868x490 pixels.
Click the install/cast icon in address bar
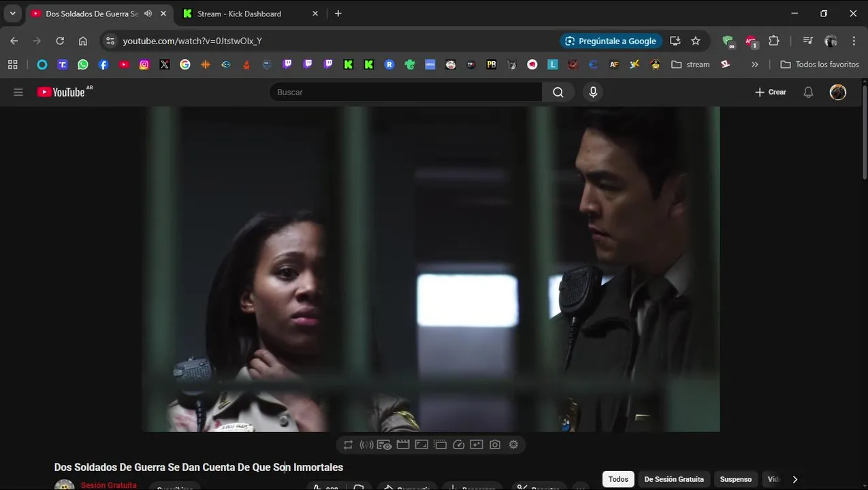pos(675,41)
